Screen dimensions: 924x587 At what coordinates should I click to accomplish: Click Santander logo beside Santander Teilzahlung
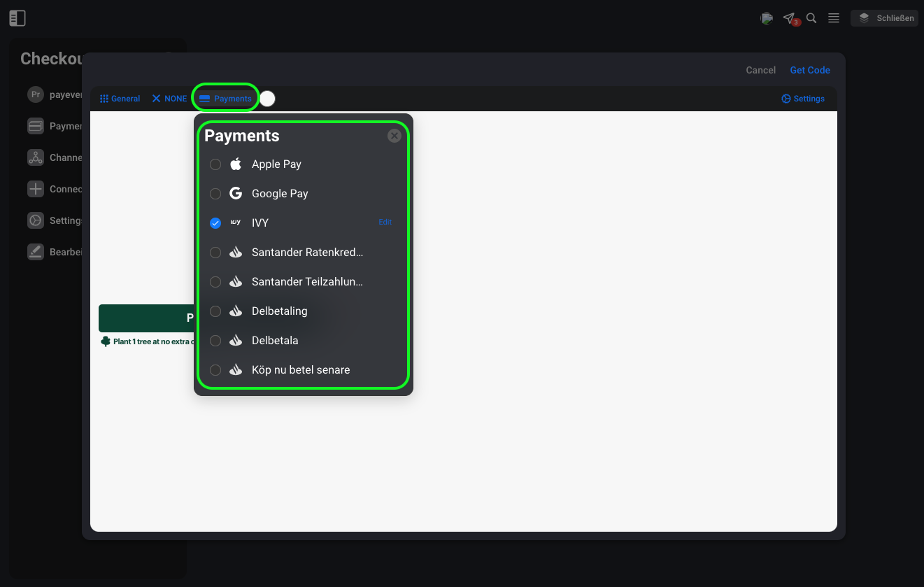click(x=236, y=282)
